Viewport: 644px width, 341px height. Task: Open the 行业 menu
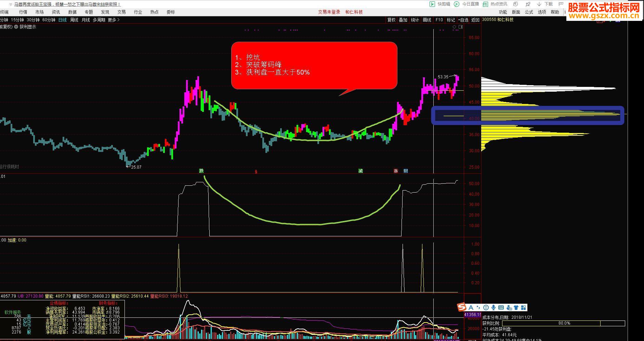(x=138, y=12)
